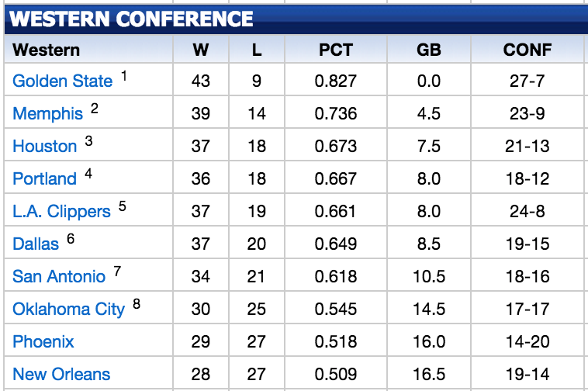The image size is (588, 391).
Task: Click the GB column header
Action: coord(429,50)
